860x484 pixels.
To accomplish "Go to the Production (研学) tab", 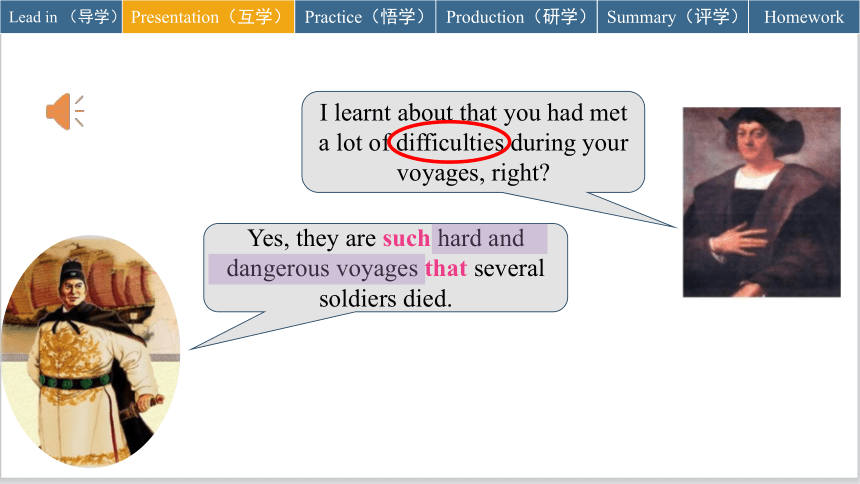I will [516, 17].
